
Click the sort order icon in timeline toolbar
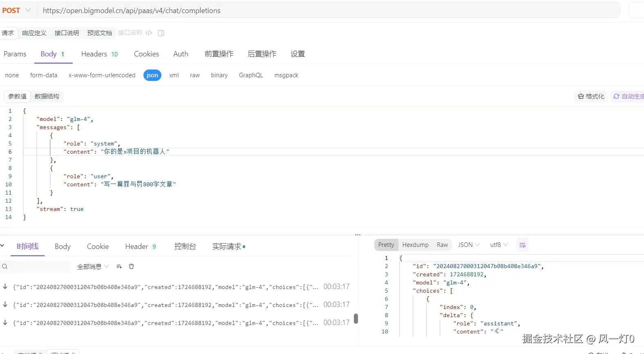(x=119, y=267)
